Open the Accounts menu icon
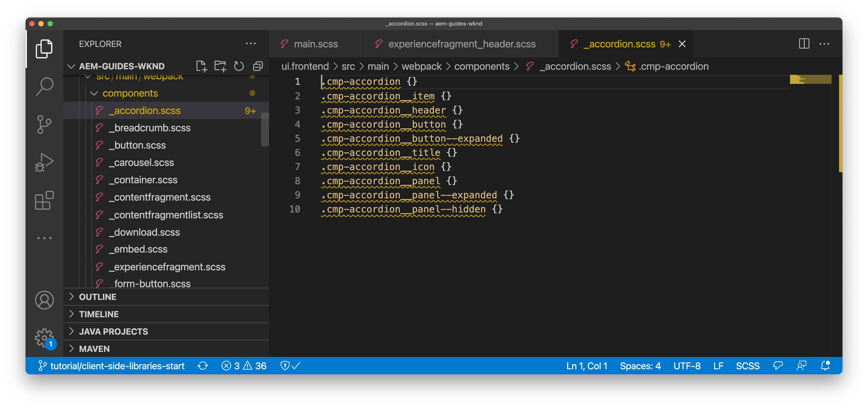The image size is (868, 408). (x=44, y=300)
